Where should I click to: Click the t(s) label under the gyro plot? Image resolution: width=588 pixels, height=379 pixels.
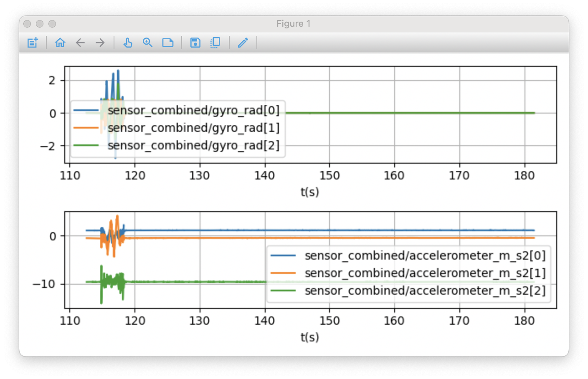(310, 192)
